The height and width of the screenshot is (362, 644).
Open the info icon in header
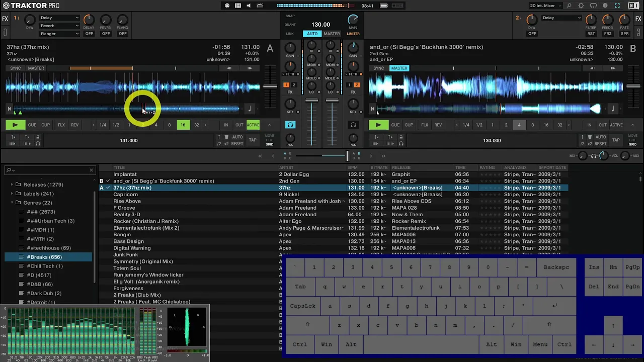(605, 6)
